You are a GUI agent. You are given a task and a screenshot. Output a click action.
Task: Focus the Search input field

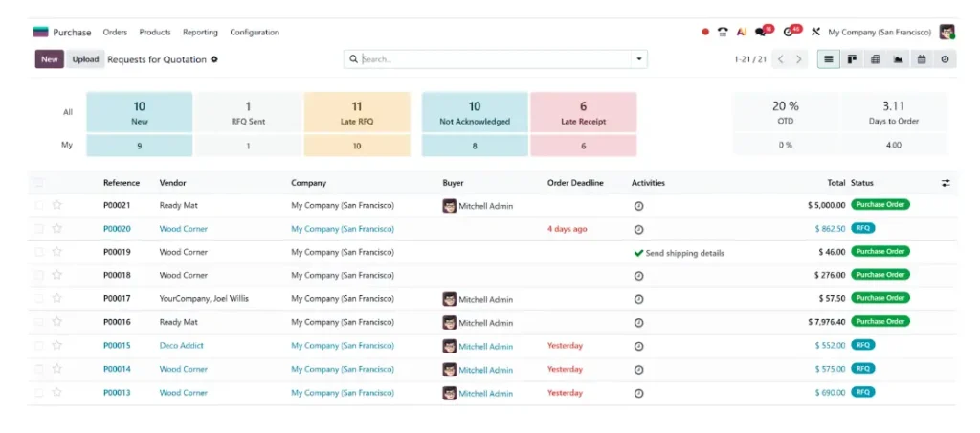pos(495,59)
